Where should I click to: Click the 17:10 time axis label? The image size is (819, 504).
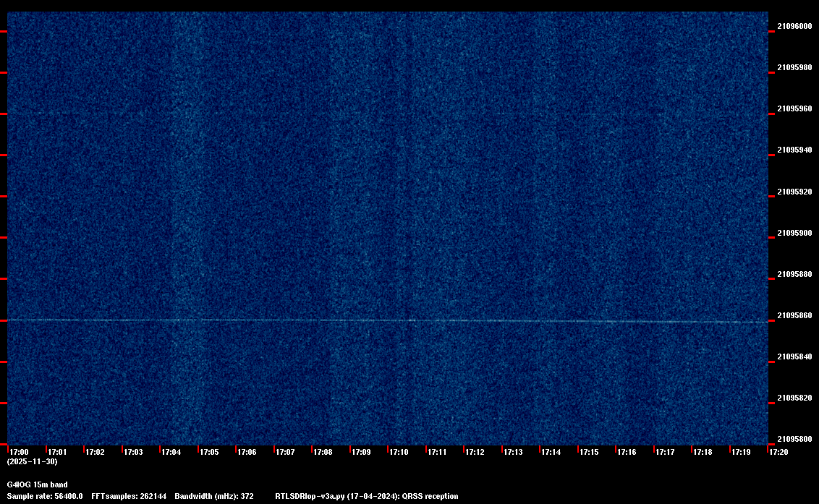(x=399, y=452)
